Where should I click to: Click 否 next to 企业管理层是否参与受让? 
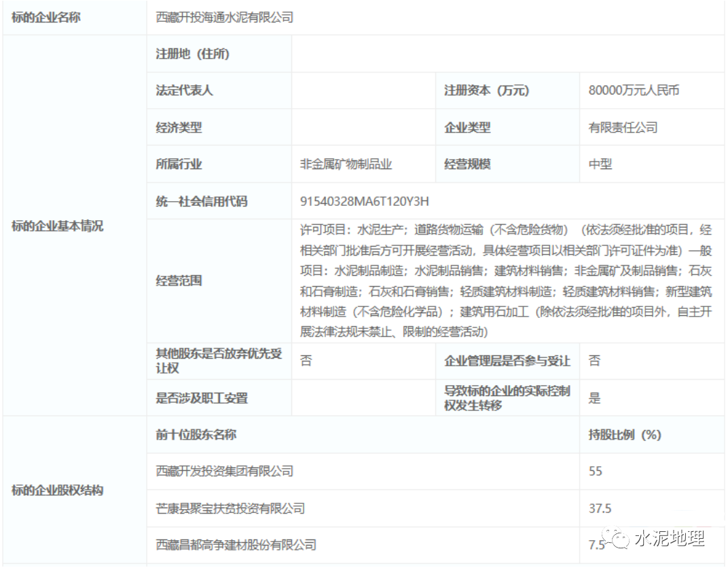pyautogui.click(x=594, y=361)
